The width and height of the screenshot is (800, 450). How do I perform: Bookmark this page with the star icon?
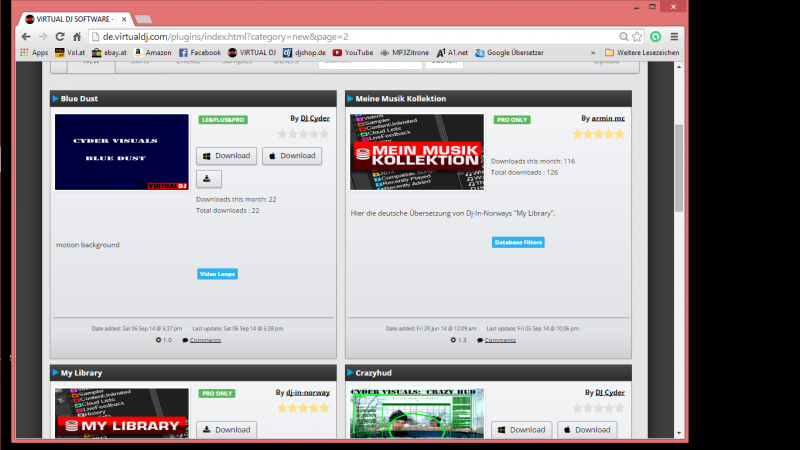coord(637,37)
